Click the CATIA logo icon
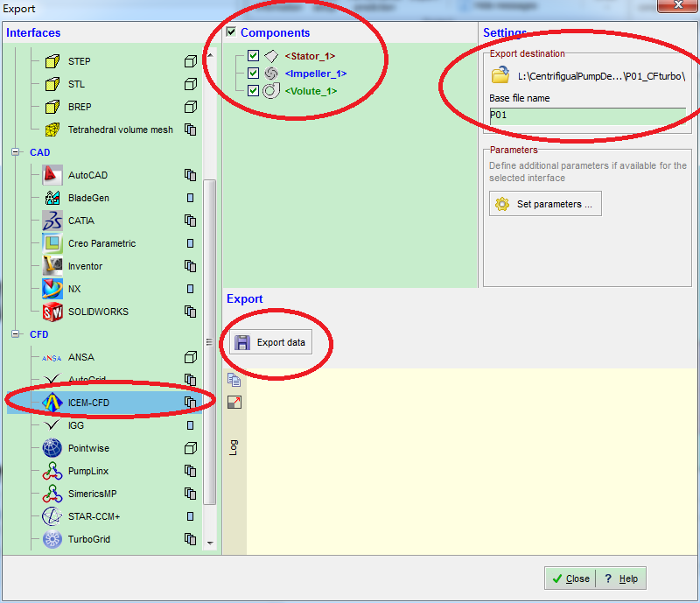The width and height of the screenshot is (700, 603). pos(52,221)
